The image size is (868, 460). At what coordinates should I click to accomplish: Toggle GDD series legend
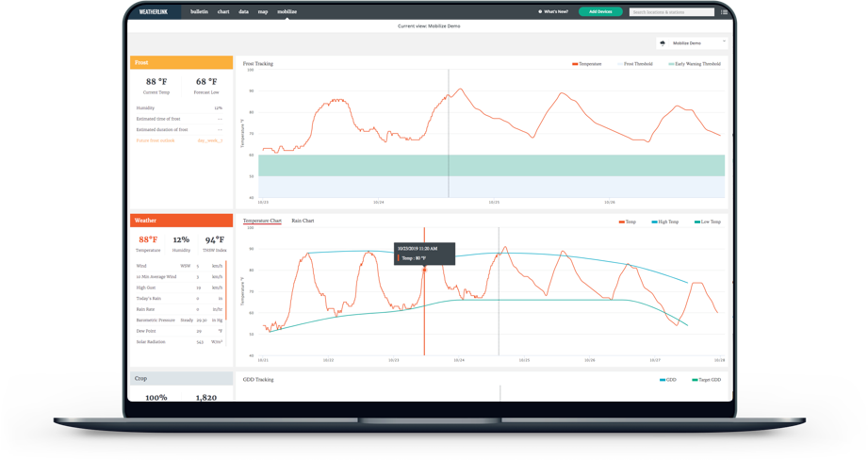pyautogui.click(x=668, y=380)
